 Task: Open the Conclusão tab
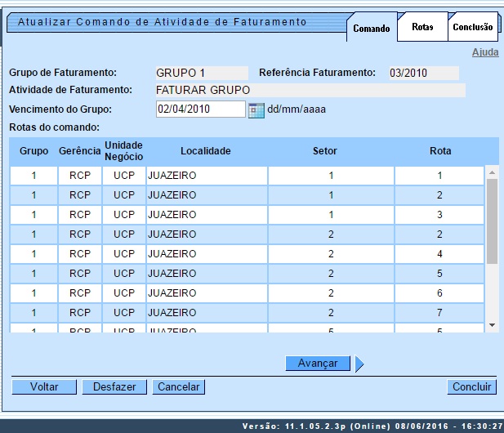472,27
